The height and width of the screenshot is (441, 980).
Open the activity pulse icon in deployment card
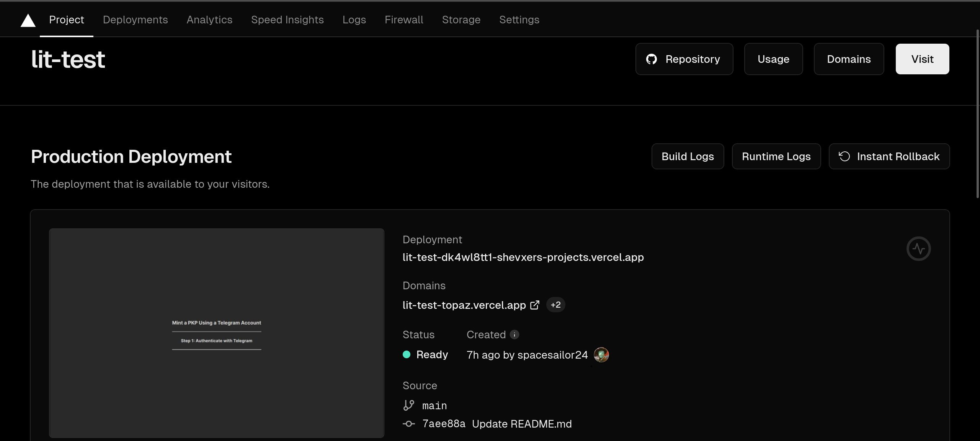pos(918,249)
